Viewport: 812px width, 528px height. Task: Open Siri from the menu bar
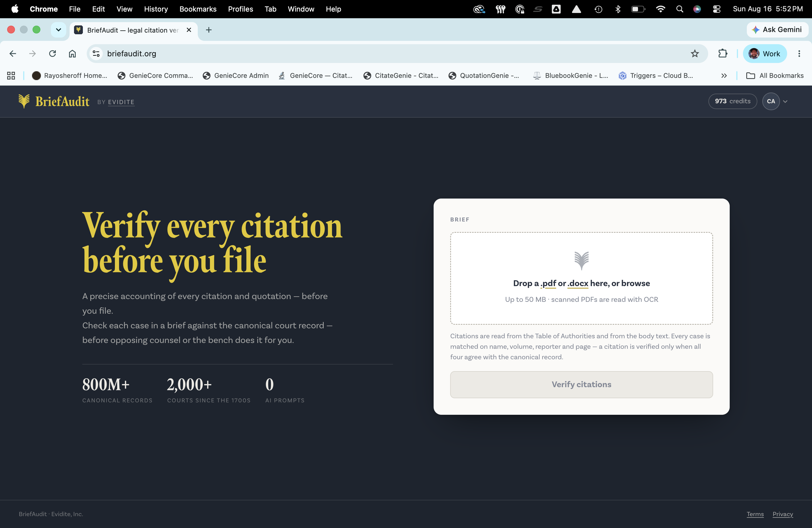pos(697,9)
